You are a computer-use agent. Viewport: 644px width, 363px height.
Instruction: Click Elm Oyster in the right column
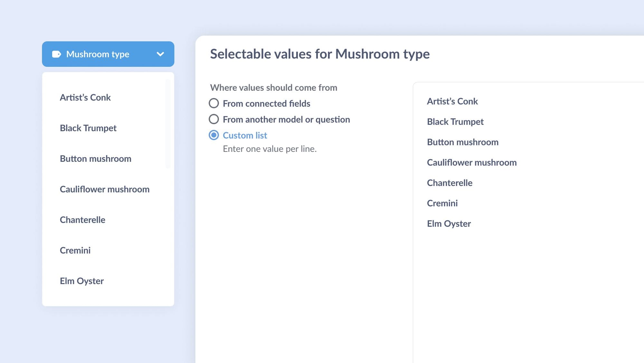[x=448, y=223]
